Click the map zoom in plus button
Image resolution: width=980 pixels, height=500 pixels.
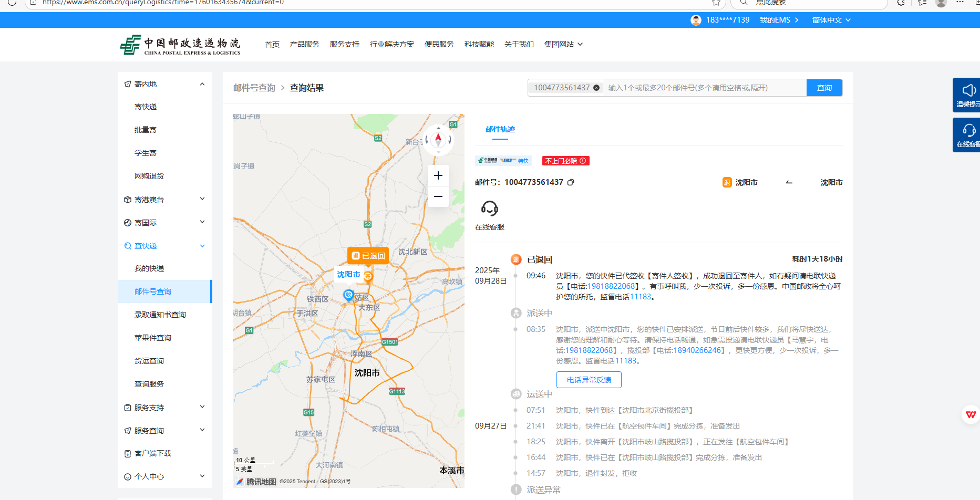pyautogui.click(x=438, y=175)
